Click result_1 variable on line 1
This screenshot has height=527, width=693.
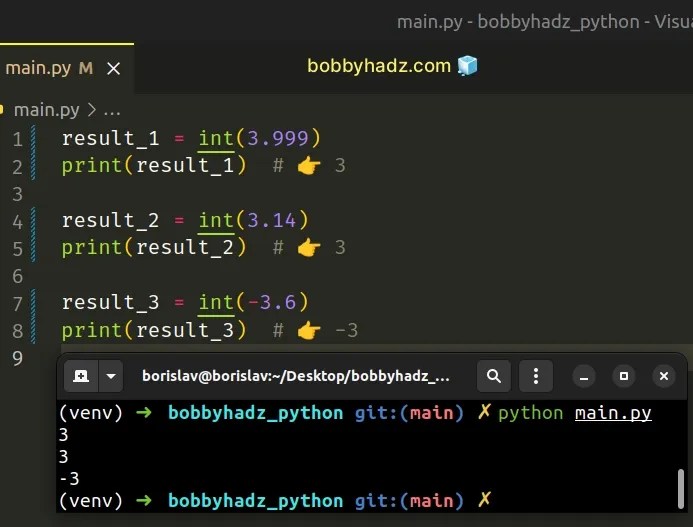(110, 138)
